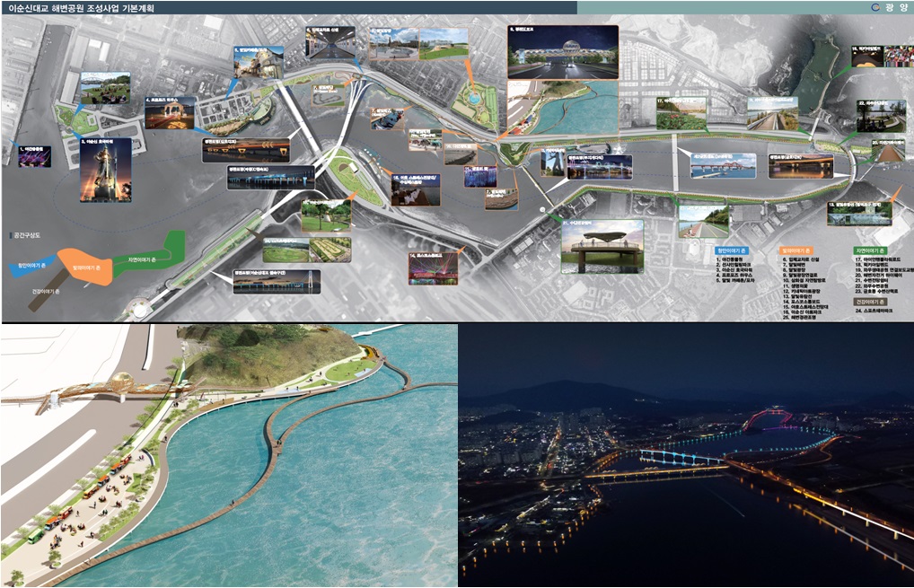Screen dimensions: 914x588
Task: Open the sports track aerial thumbnail numbered 24
Action: point(307,250)
